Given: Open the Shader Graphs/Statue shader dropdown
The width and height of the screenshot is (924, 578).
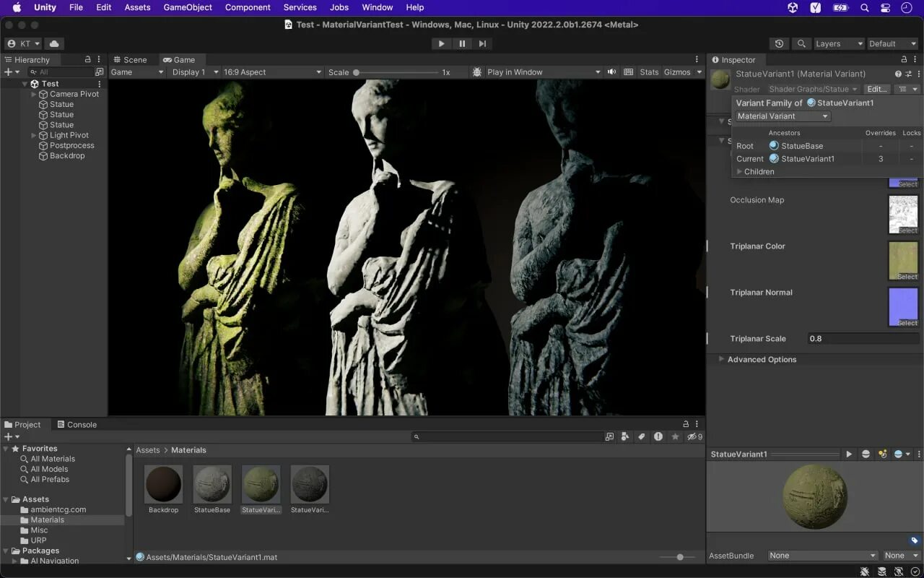Looking at the screenshot, I should click(813, 90).
